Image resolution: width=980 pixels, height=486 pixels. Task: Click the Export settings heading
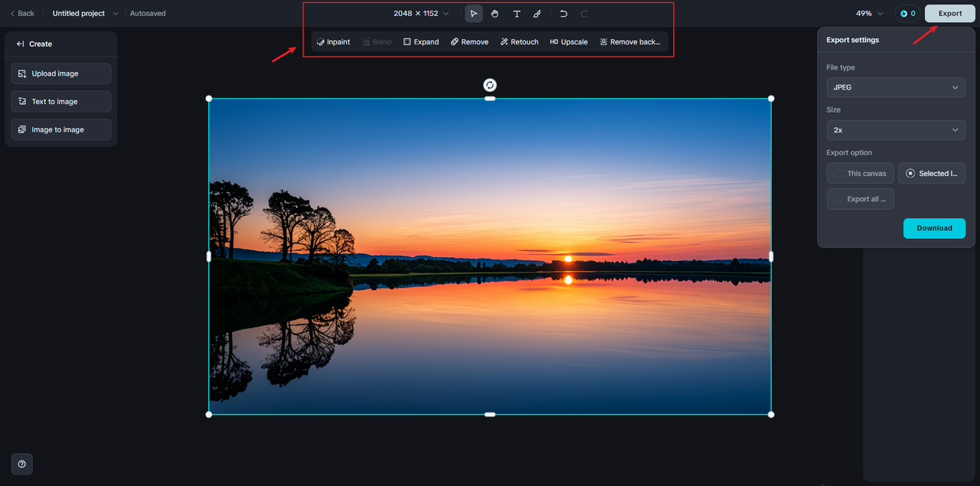click(853, 40)
